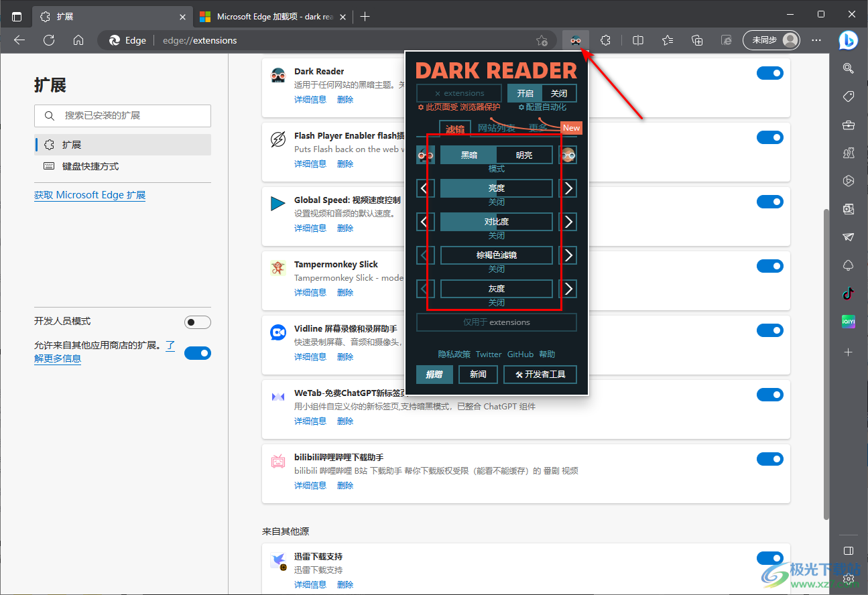
Task: Increase 对比度 with the right arrow
Action: (568, 222)
